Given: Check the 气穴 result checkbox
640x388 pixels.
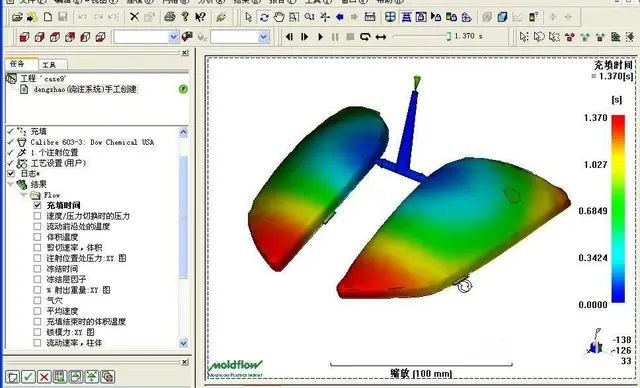Looking at the screenshot, I should (37, 300).
